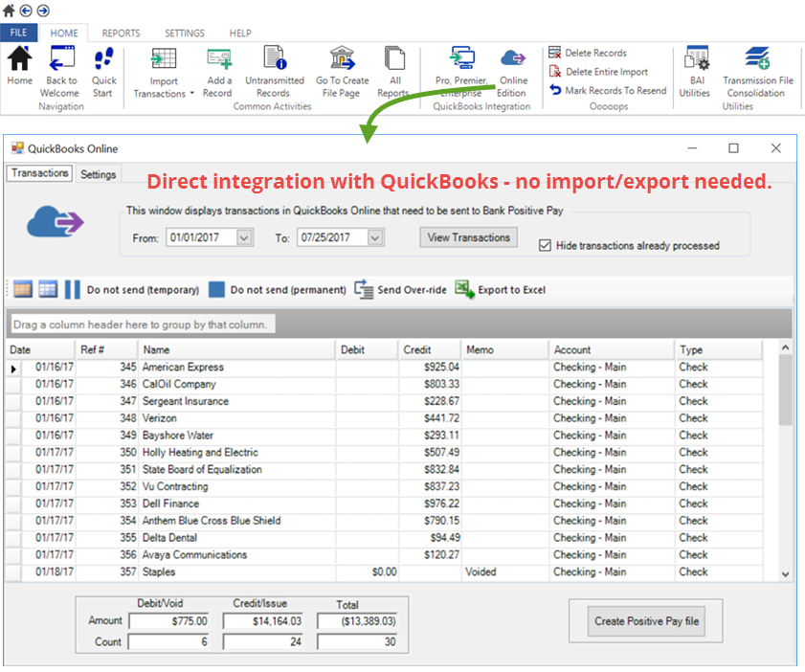Click Create Positive Pay file button

646,621
